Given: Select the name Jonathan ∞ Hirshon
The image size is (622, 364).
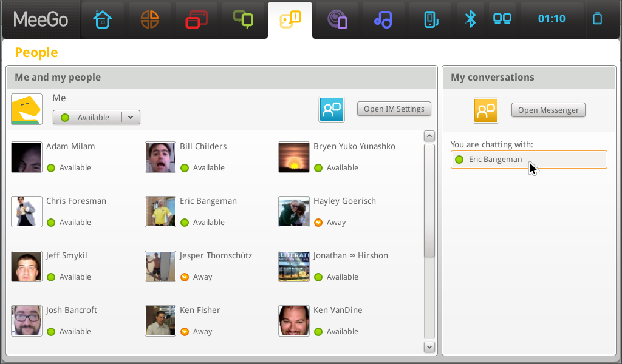Looking at the screenshot, I should (x=350, y=256).
